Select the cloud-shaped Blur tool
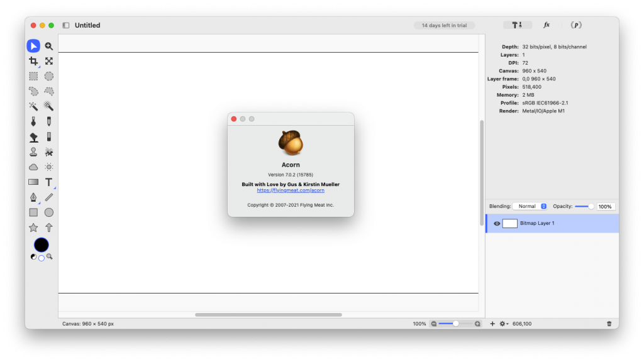Image resolution: width=644 pixels, height=362 pixels. (x=33, y=167)
